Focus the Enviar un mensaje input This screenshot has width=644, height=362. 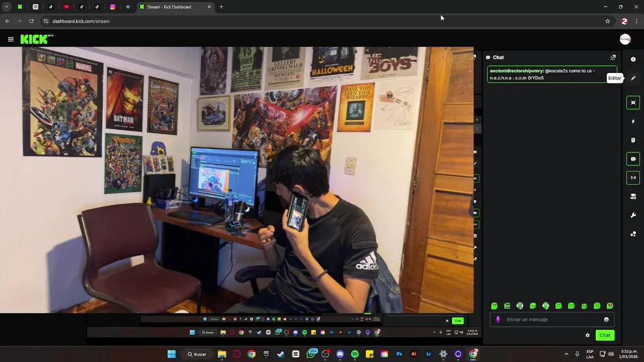(x=552, y=319)
